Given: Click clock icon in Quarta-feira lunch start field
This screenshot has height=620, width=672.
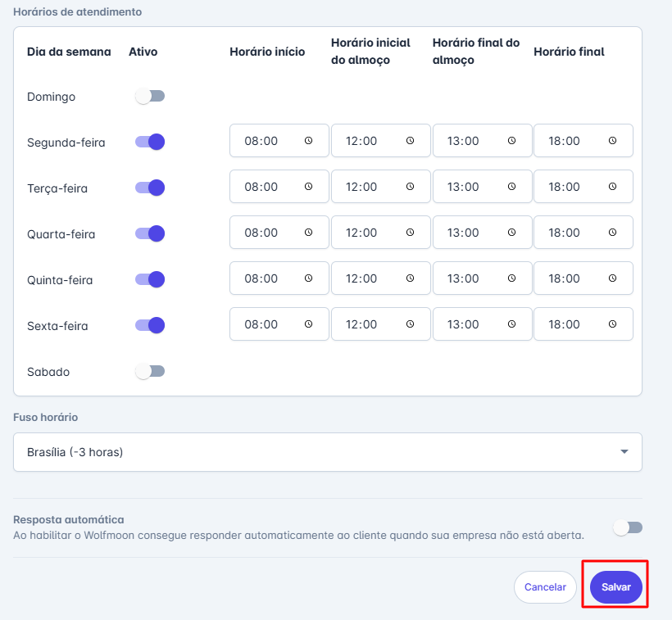Looking at the screenshot, I should click(x=410, y=233).
